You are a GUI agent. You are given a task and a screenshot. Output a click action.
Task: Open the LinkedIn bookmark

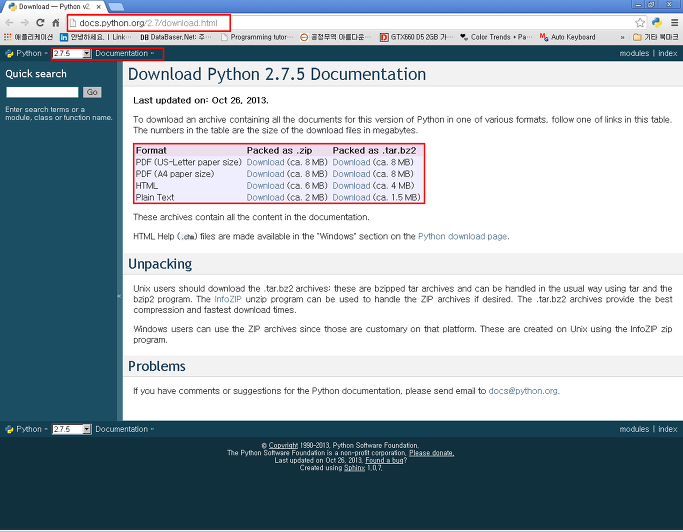tap(95, 37)
